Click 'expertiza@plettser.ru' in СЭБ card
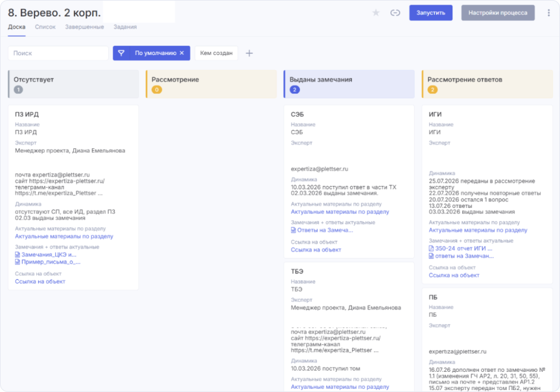560x392 pixels. pyautogui.click(x=320, y=169)
